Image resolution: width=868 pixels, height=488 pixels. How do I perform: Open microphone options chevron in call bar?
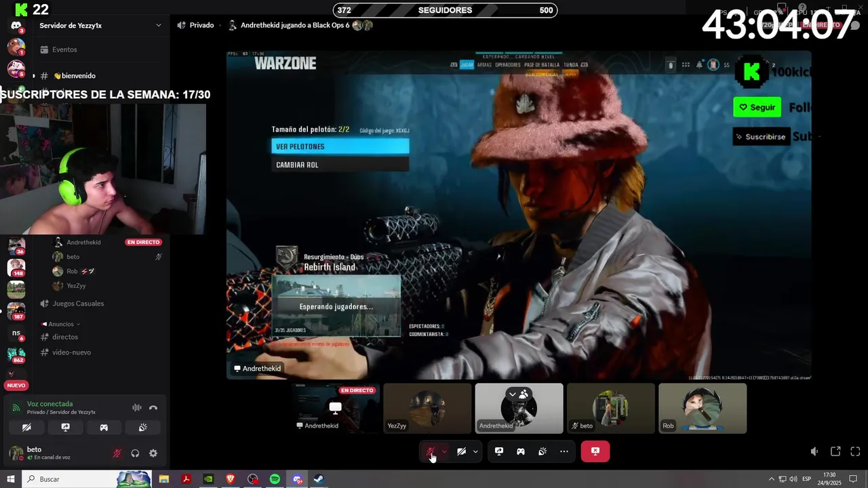click(x=444, y=451)
